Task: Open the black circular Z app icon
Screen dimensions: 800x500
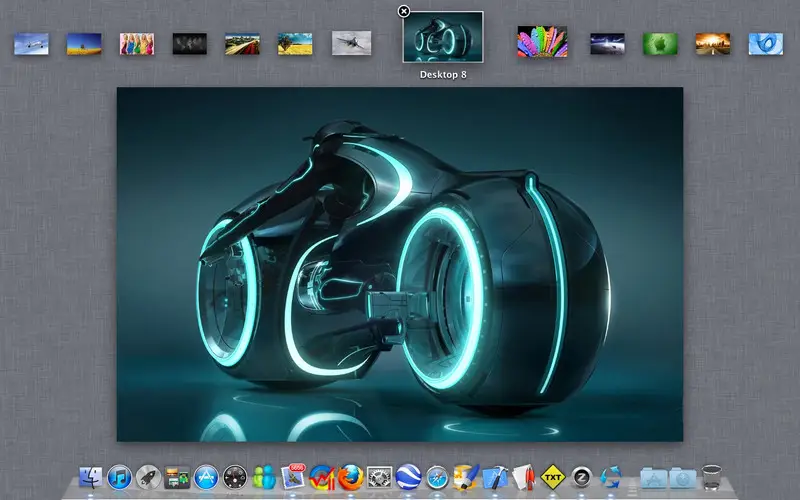Action: click(x=582, y=478)
